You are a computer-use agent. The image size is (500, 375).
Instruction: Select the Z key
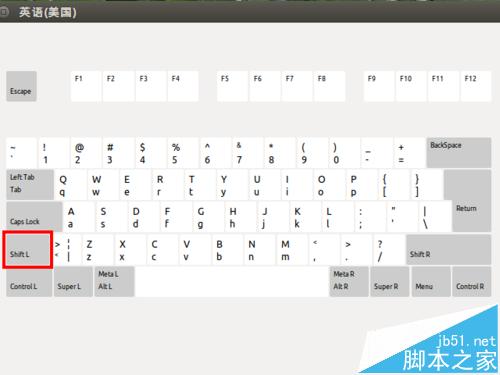pos(98,249)
